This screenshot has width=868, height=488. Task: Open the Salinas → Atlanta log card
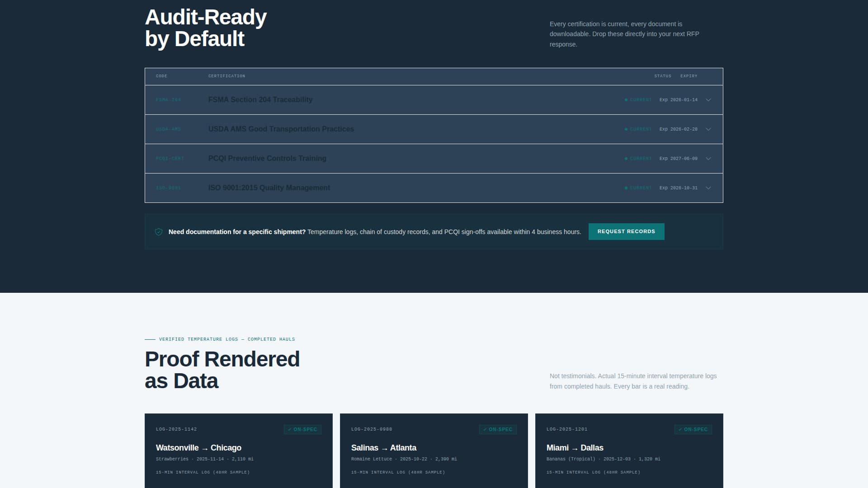click(x=434, y=450)
